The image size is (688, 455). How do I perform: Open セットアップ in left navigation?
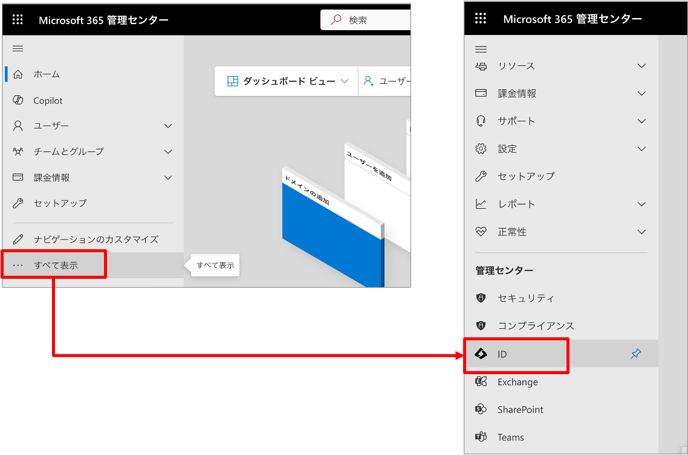point(93,203)
